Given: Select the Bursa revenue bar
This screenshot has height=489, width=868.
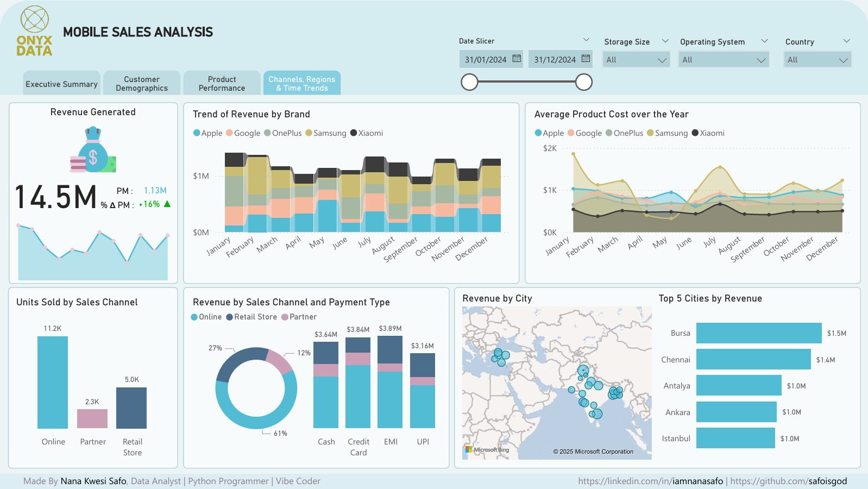Looking at the screenshot, I should 759,333.
